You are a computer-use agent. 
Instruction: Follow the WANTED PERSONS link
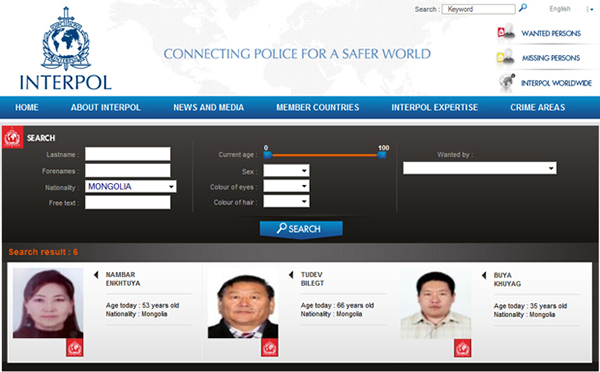[551, 33]
